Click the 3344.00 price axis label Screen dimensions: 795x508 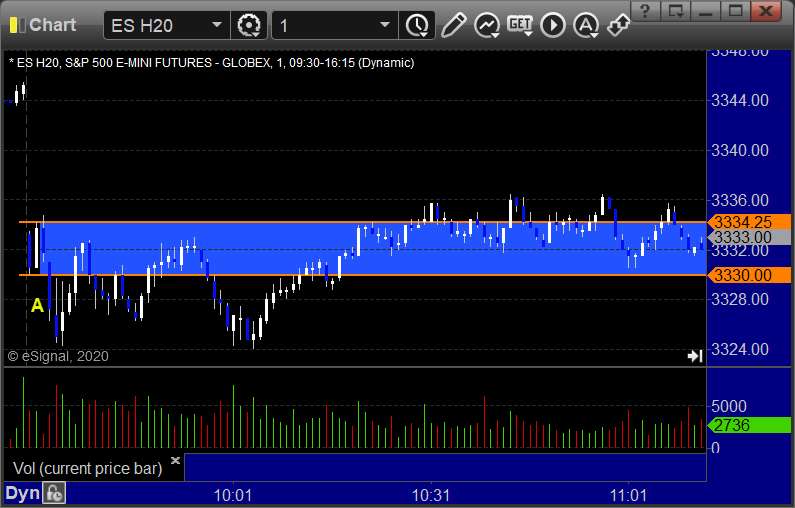click(x=740, y=100)
